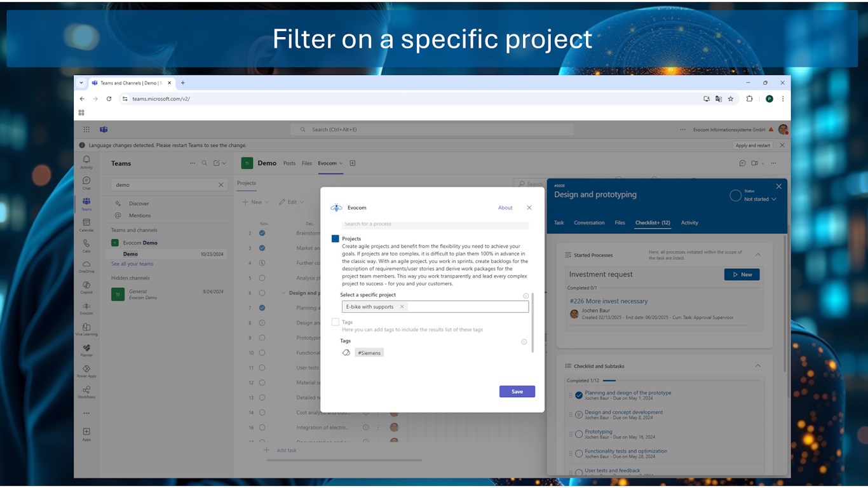868x488 pixels.
Task: Click Apply and restart button
Action: pyautogui.click(x=753, y=146)
